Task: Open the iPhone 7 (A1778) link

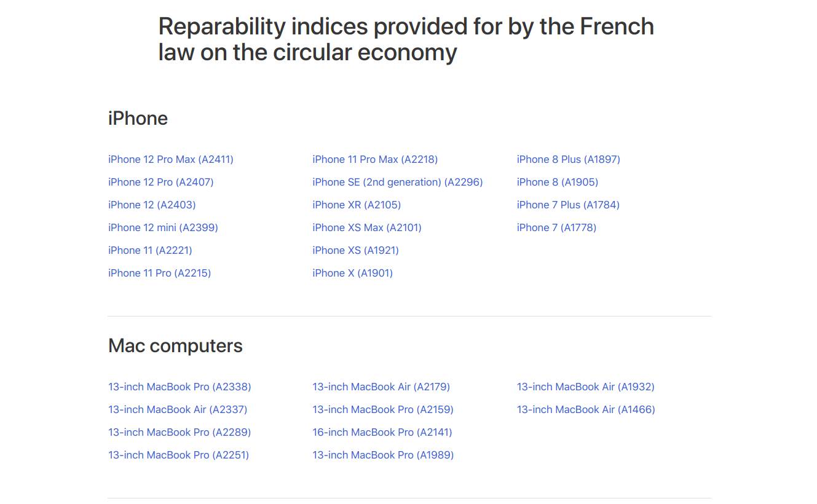Action: click(556, 227)
